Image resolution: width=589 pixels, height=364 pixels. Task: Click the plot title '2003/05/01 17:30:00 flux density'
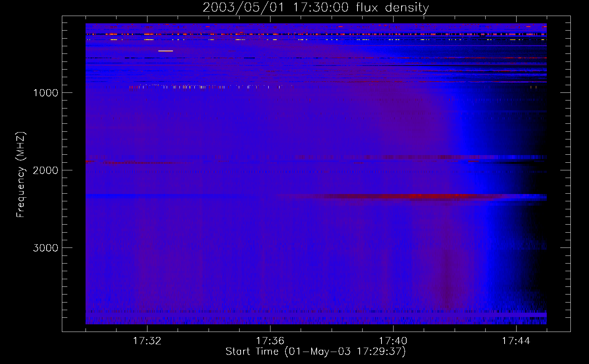point(316,7)
